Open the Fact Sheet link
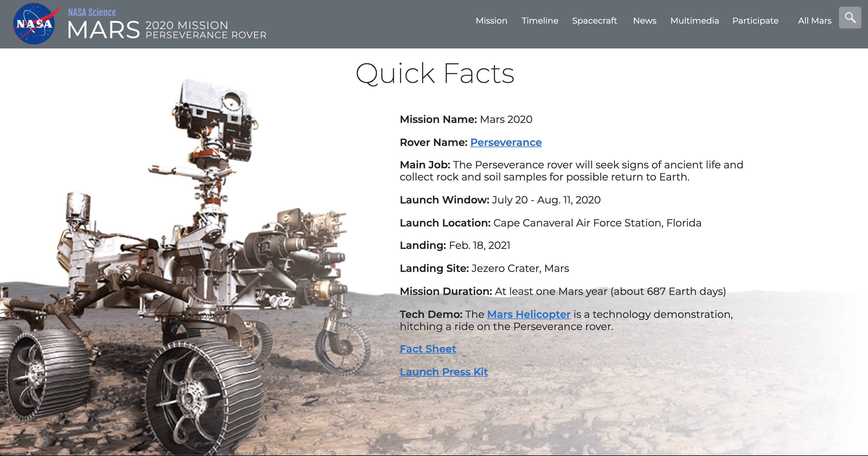 pyautogui.click(x=428, y=349)
